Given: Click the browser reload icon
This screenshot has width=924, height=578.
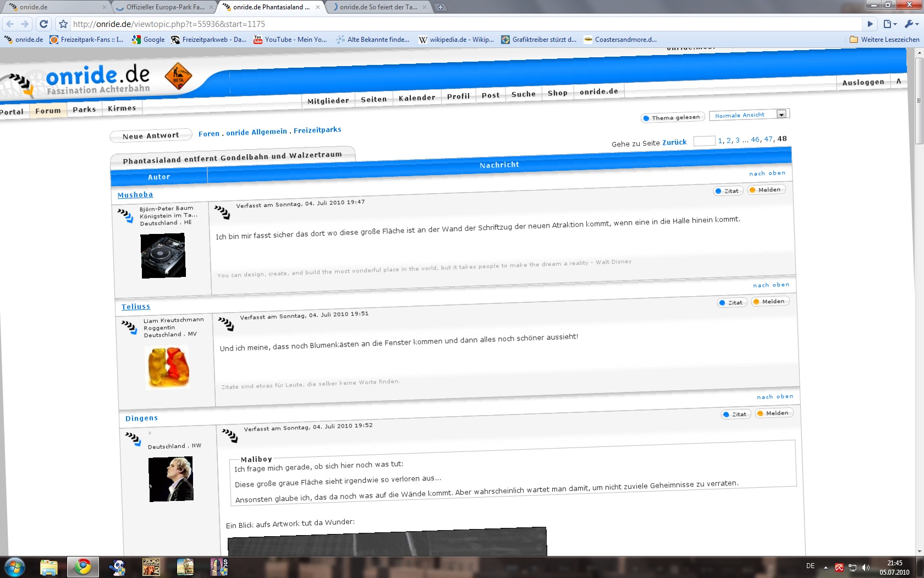Looking at the screenshot, I should coord(44,24).
